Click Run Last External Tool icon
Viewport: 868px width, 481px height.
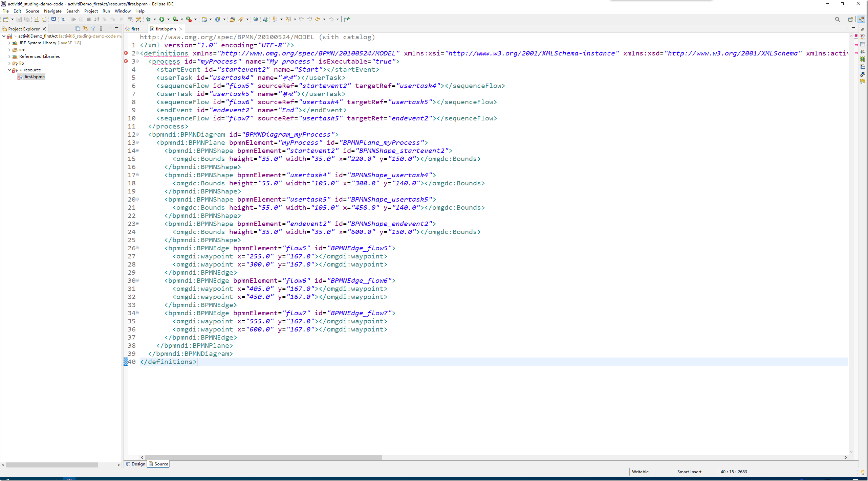coord(189,19)
